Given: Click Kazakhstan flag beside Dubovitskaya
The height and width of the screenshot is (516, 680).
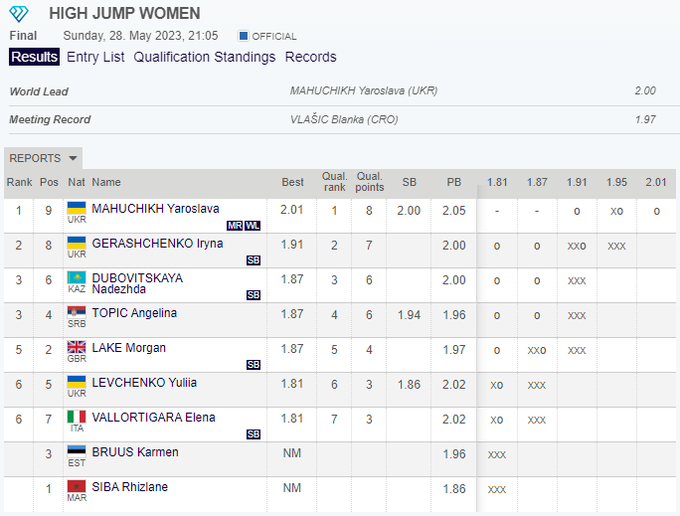Looking at the screenshot, I should 76,277.
